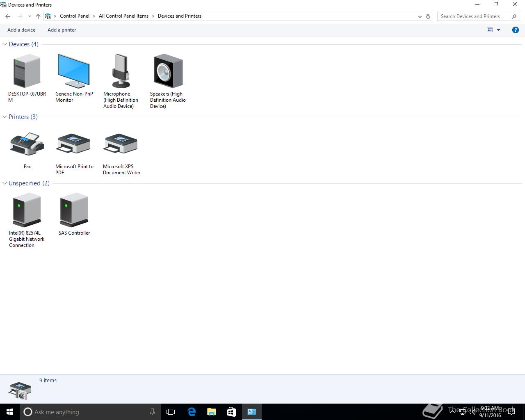Select the Generic Non-PnP Monitor icon
Image resolution: width=525 pixels, height=420 pixels.
point(74,71)
